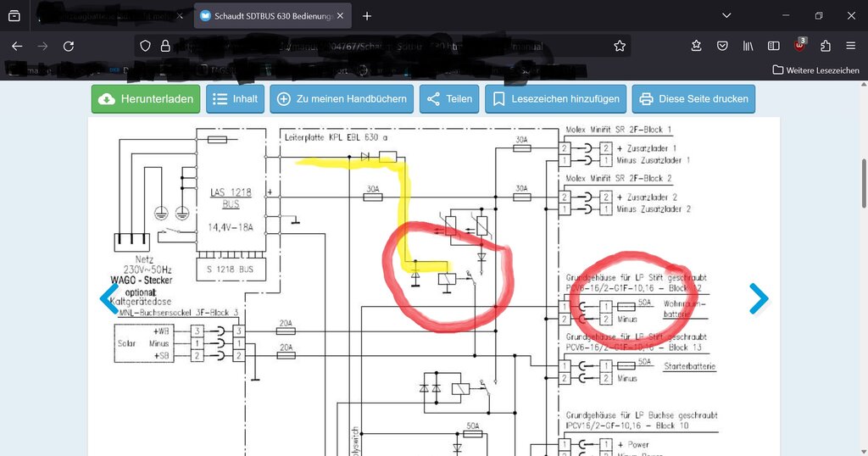Open the Firefox View icon
868x456 pixels.
(14, 16)
